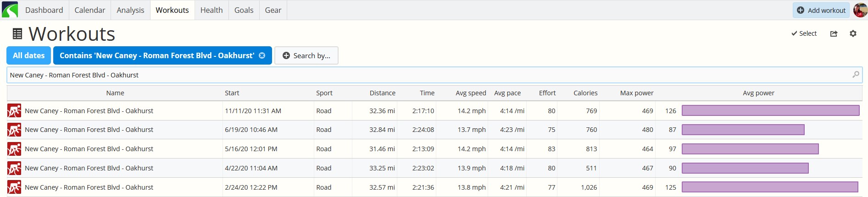Remove the 'Contains New Caney' filter x icon
Image resolution: width=868 pixels, height=197 pixels.
(x=262, y=55)
